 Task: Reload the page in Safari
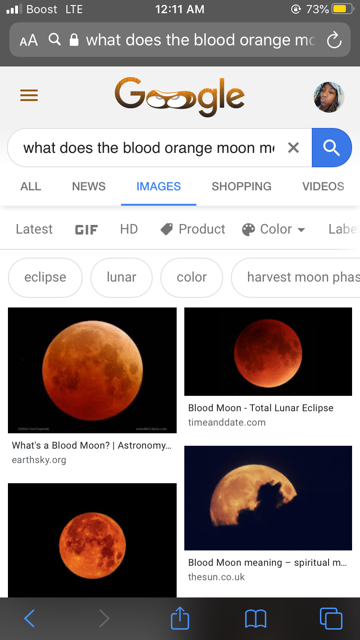click(x=334, y=40)
